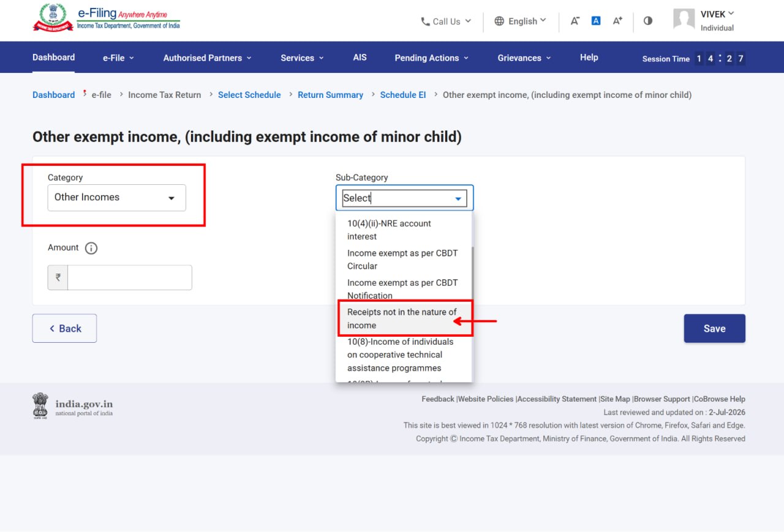
Task: Open the Call Us dropdown
Action: click(x=446, y=21)
